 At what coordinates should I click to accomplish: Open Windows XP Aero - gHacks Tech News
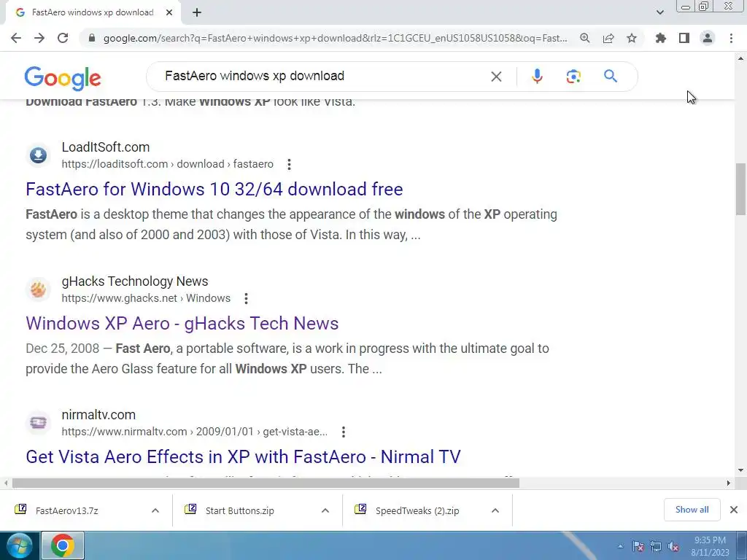[182, 323]
